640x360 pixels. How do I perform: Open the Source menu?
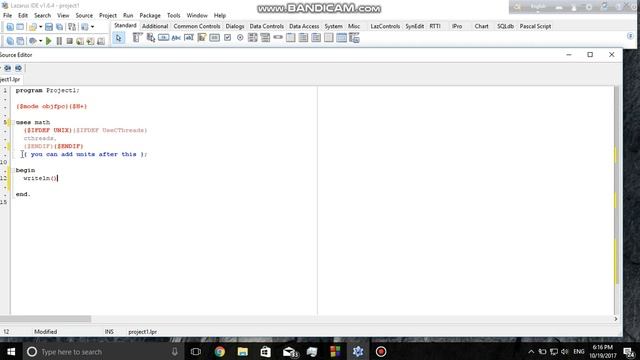pyautogui.click(x=84, y=16)
